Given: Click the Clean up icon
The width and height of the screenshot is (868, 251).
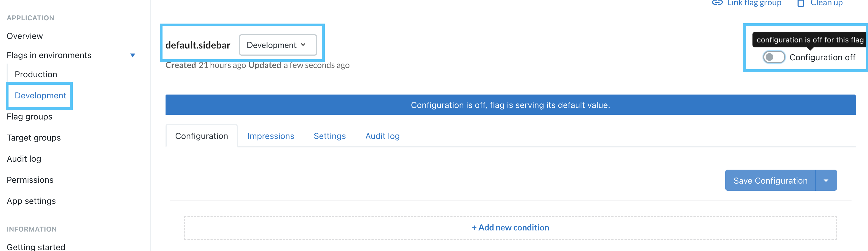Looking at the screenshot, I should coord(801,3).
